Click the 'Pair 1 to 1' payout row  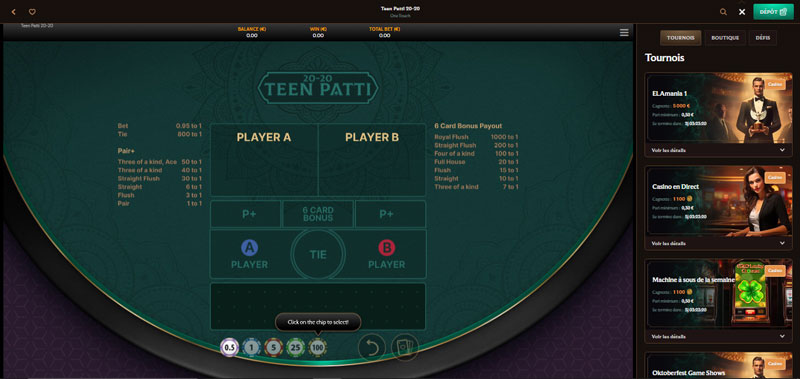click(x=160, y=204)
